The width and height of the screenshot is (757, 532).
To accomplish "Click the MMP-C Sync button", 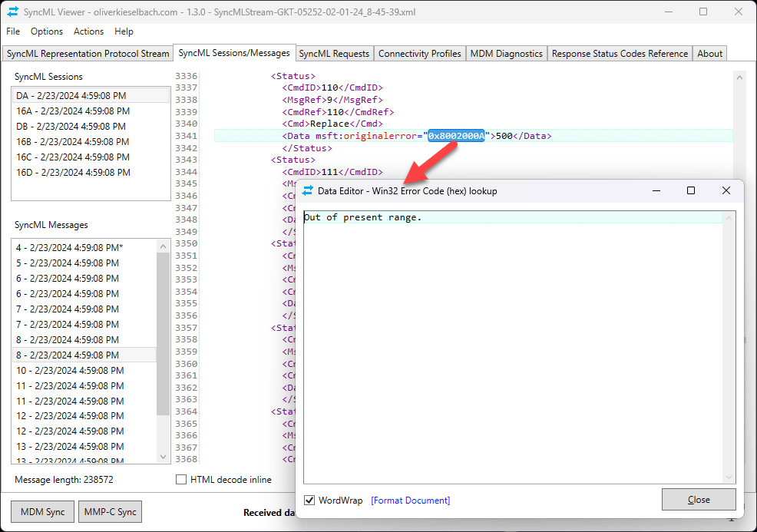I will pos(109,511).
